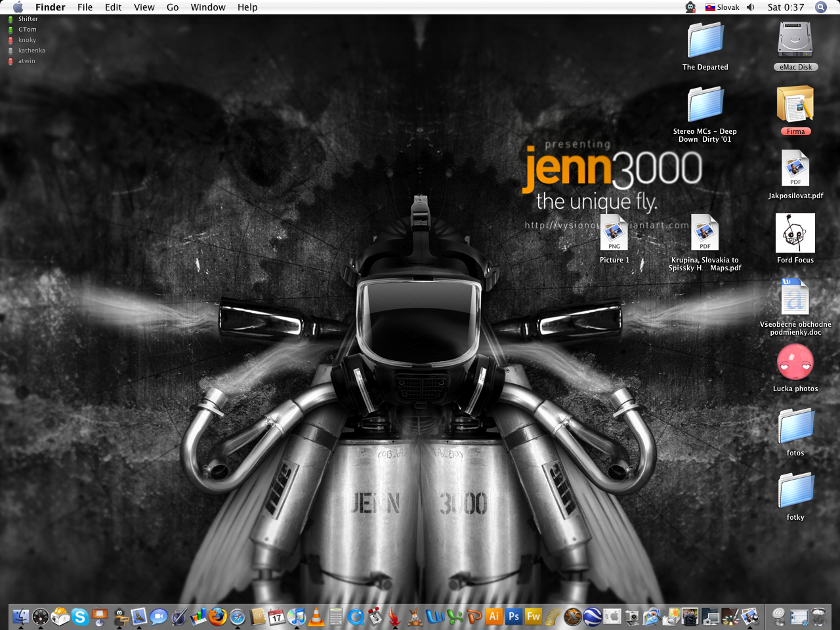Open the View menu
The image size is (840, 630).
144,7
